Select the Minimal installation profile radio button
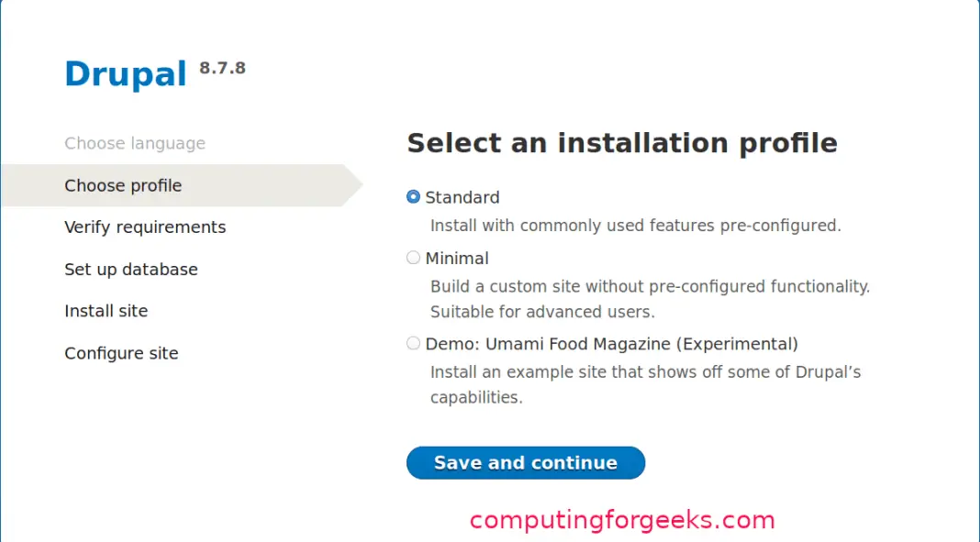 coord(413,258)
